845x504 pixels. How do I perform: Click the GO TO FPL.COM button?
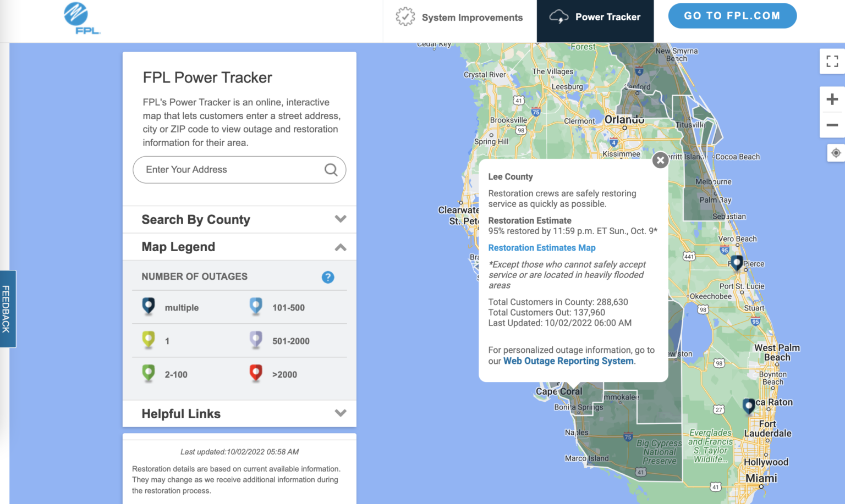(x=732, y=16)
